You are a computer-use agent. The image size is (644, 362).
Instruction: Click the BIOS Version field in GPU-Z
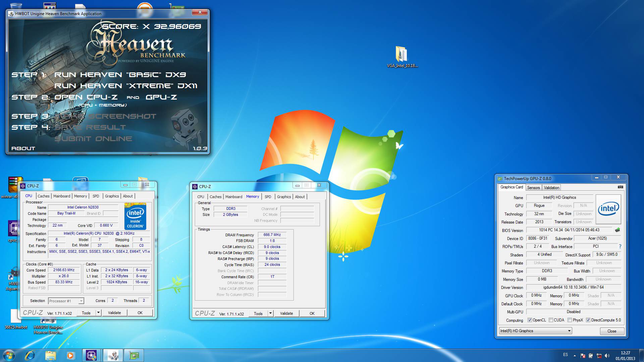click(569, 230)
